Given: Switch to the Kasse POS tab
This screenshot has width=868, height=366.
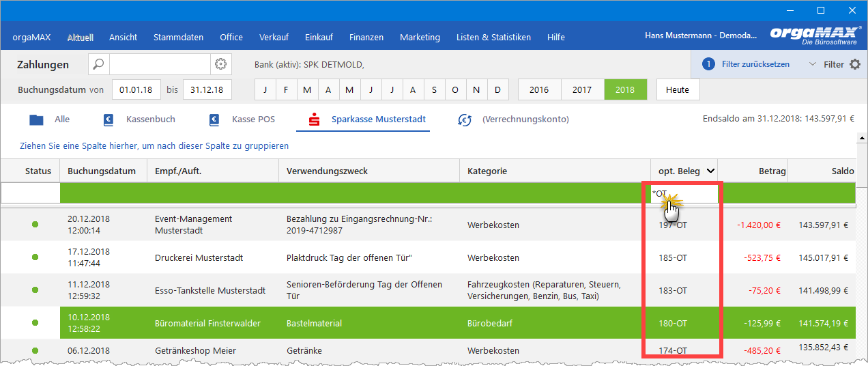Looking at the screenshot, I should 242,119.
